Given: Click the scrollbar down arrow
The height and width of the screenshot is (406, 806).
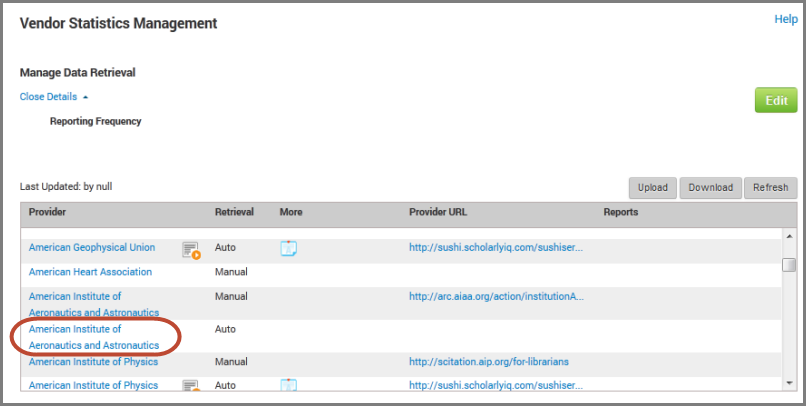Looking at the screenshot, I should [789, 383].
